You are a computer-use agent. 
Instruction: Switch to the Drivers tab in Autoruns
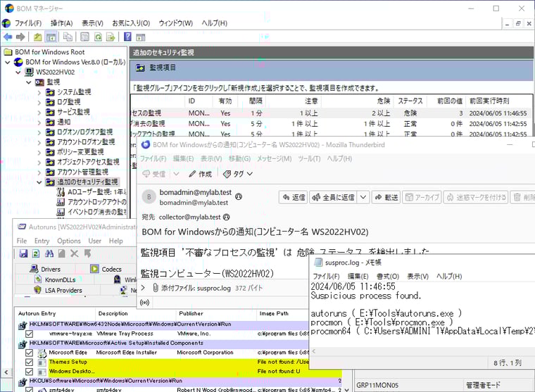coord(46,269)
